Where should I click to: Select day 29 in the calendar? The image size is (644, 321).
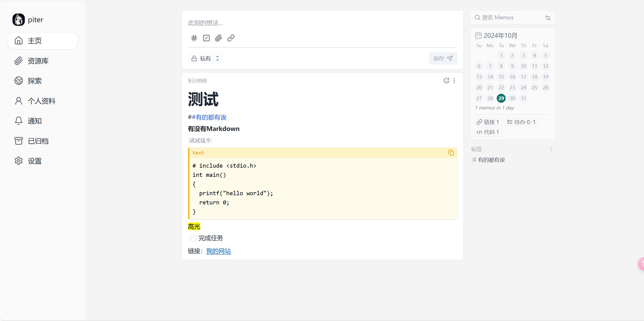(501, 98)
